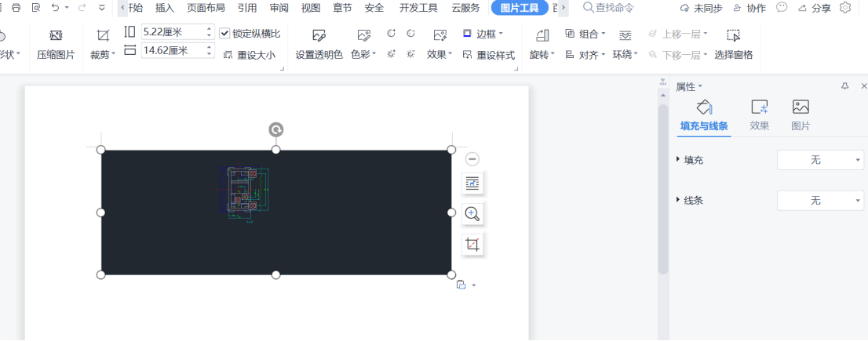Viewport: 868px width, 341px height.
Task: Expand the 填充 fill section
Action: pos(678,159)
